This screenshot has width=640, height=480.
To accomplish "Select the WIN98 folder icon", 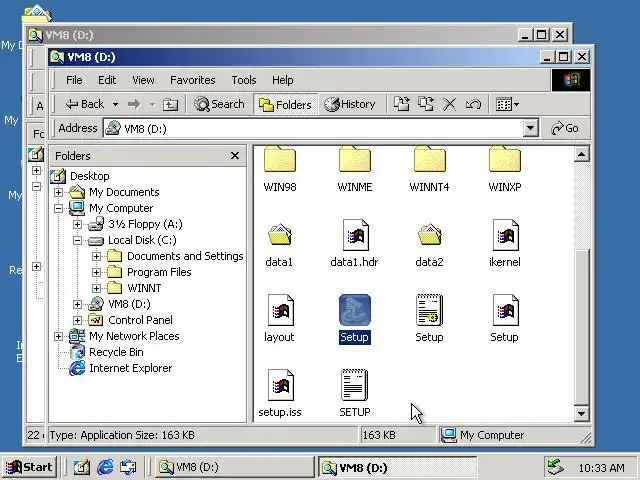I will [280, 160].
